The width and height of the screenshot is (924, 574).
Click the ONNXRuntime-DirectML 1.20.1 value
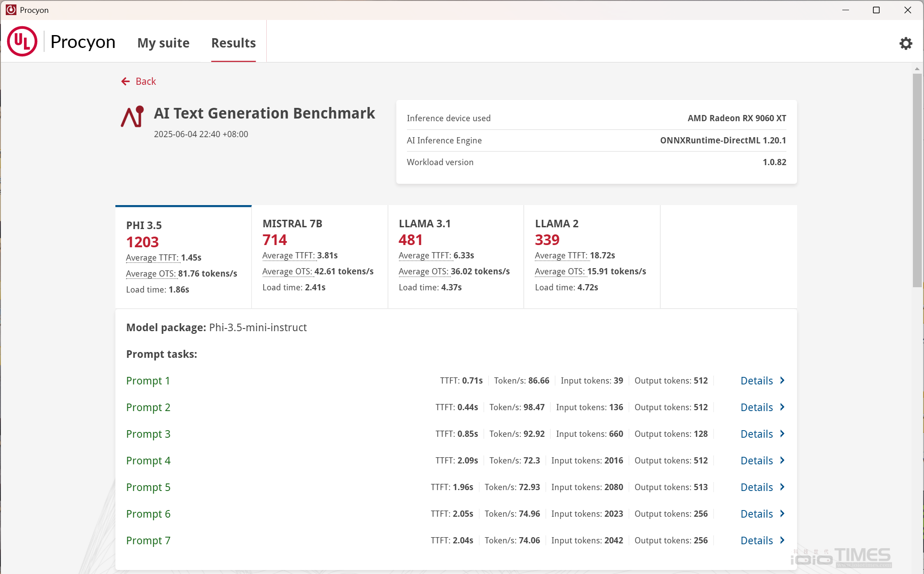[723, 140]
